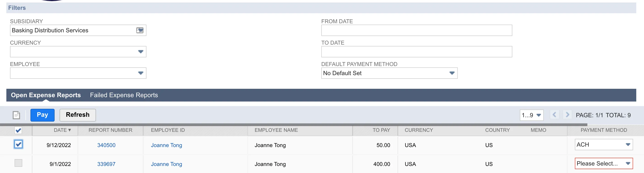644x173 pixels.
Task: Click the To Date input field
Action: point(417,52)
